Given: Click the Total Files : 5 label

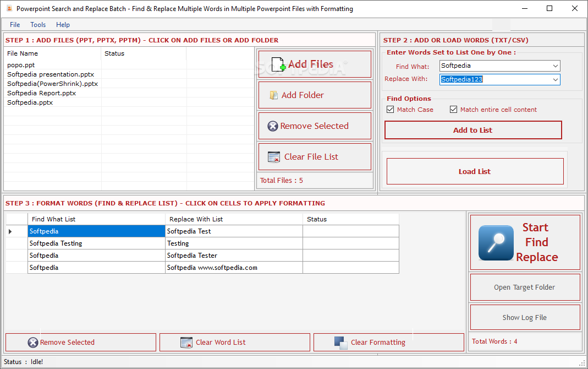Looking at the screenshot, I should [282, 181].
